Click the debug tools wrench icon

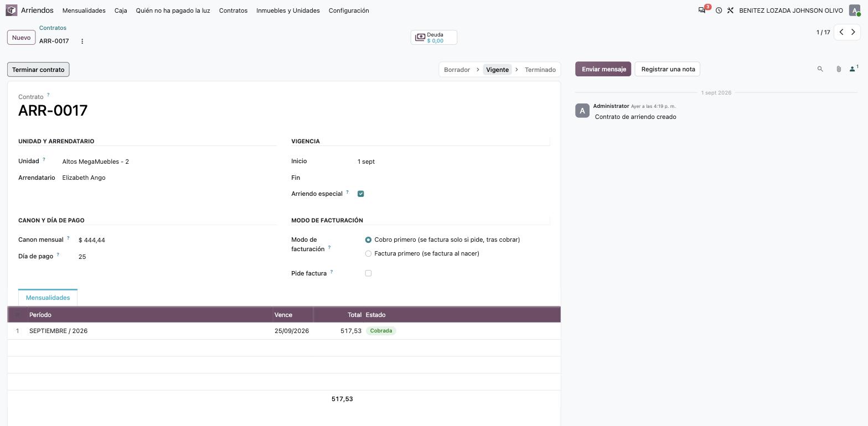[730, 11]
